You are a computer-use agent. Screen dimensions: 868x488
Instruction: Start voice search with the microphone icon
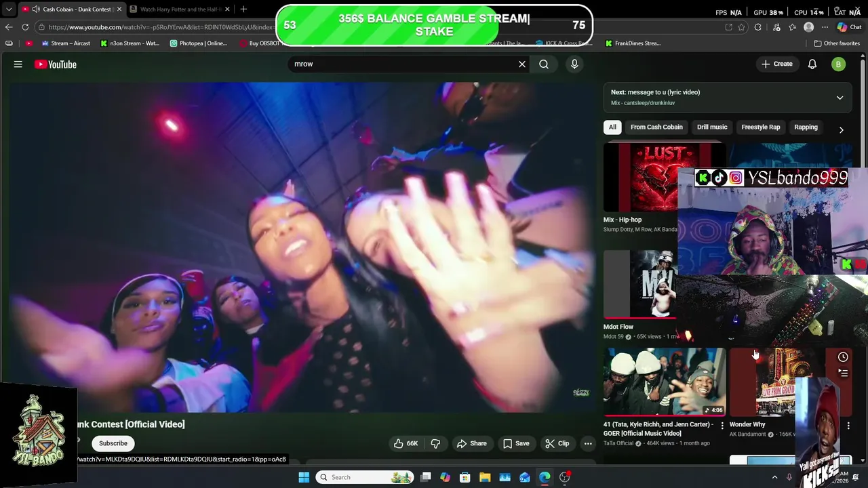574,64
